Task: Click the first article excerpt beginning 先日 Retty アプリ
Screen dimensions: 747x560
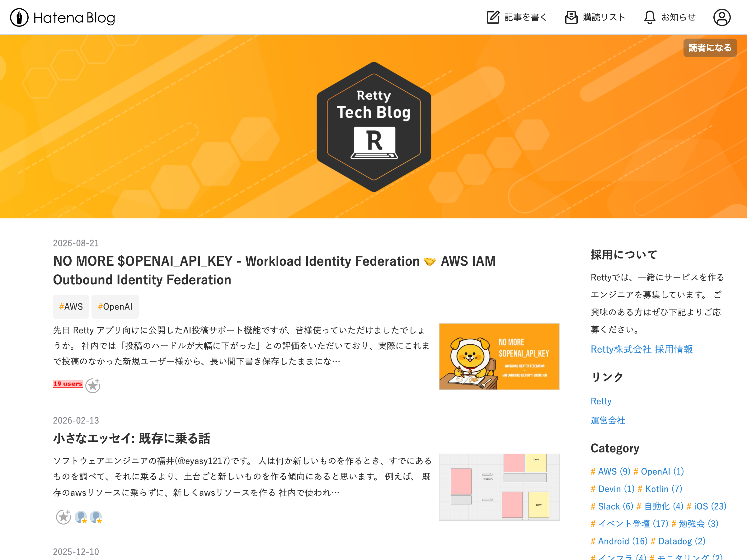Action: pyautogui.click(x=242, y=346)
